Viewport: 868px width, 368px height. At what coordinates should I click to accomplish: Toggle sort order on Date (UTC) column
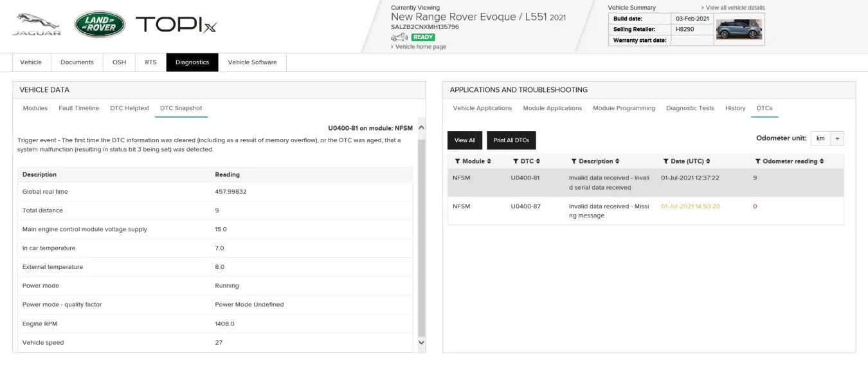coord(707,161)
